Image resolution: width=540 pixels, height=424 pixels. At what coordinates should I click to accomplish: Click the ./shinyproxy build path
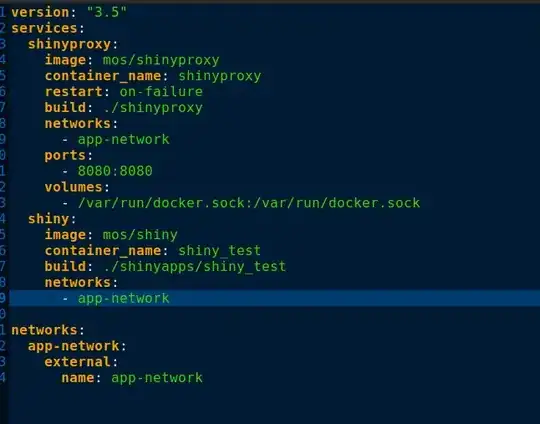click(153, 108)
